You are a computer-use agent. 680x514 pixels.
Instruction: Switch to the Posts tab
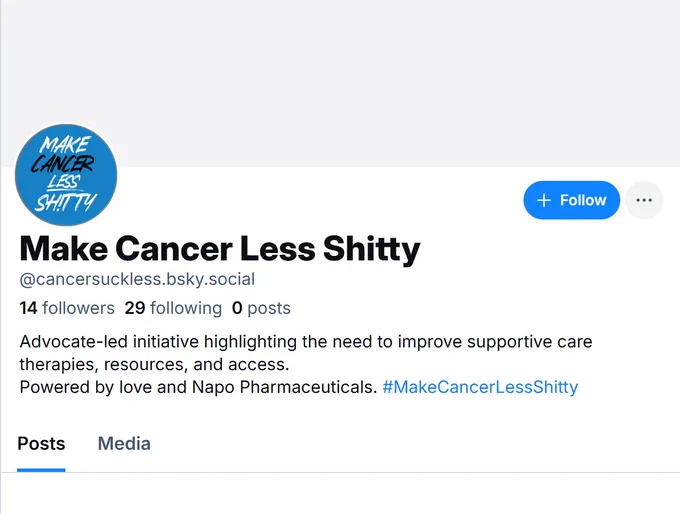(41, 444)
